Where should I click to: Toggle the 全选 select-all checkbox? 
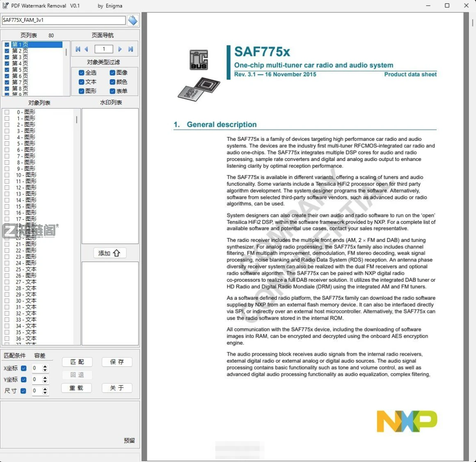pos(81,73)
